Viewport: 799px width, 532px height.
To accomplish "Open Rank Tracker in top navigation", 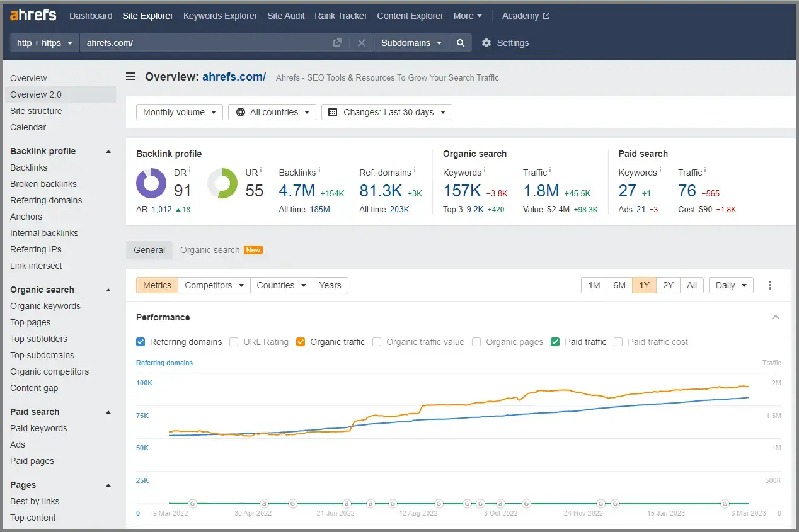I will (341, 16).
